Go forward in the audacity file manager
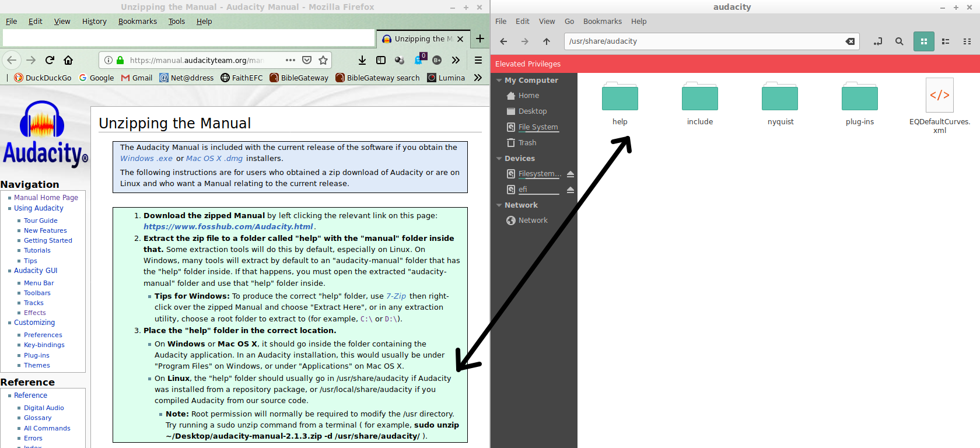This screenshot has height=448, width=980. 525,41
